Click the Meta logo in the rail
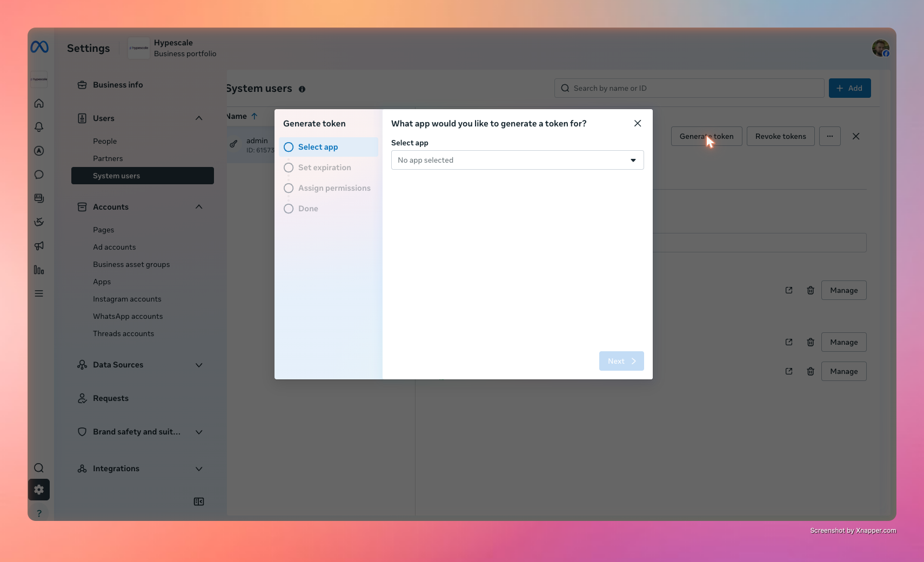This screenshot has width=924, height=562. [39, 47]
